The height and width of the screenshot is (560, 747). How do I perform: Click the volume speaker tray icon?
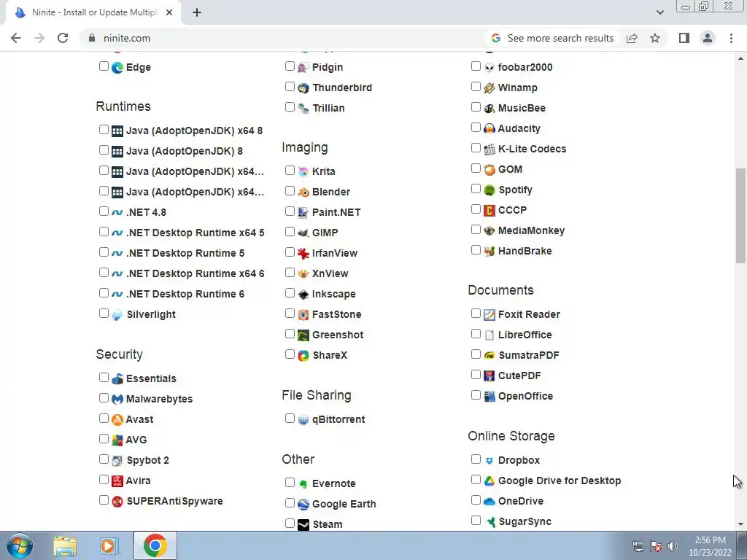pyautogui.click(x=673, y=546)
